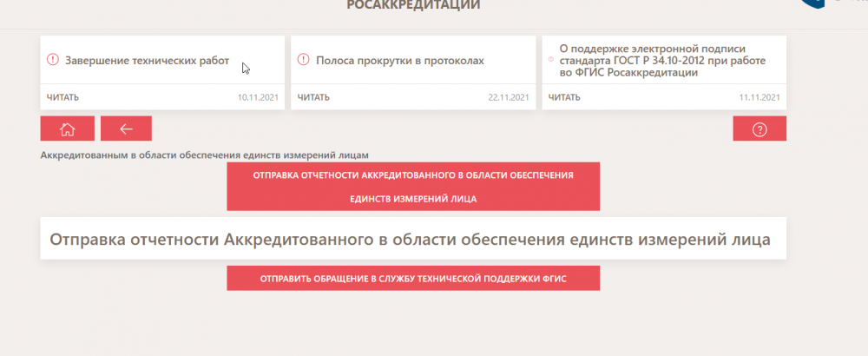Click the logo in the top-right corner
The height and width of the screenshot is (356, 868).
click(x=816, y=4)
